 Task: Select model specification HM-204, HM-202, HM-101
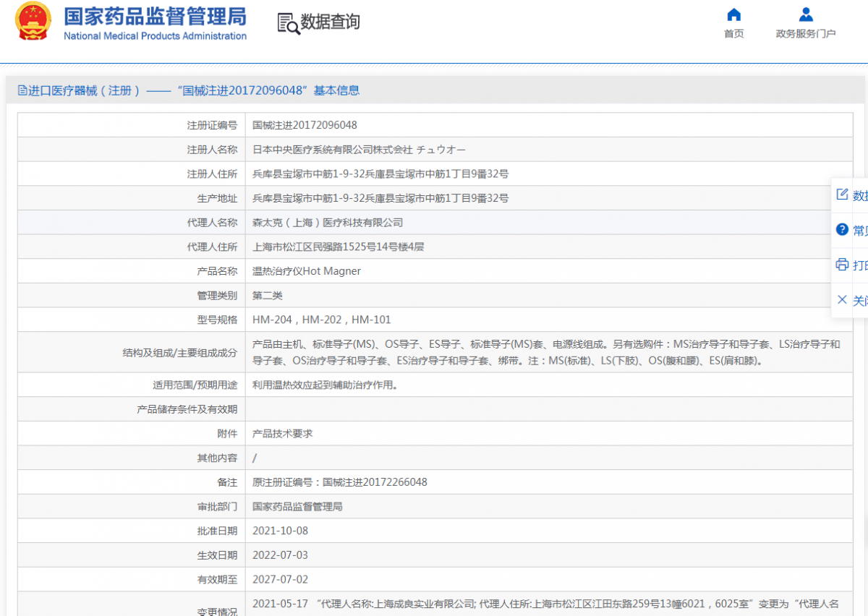(321, 320)
